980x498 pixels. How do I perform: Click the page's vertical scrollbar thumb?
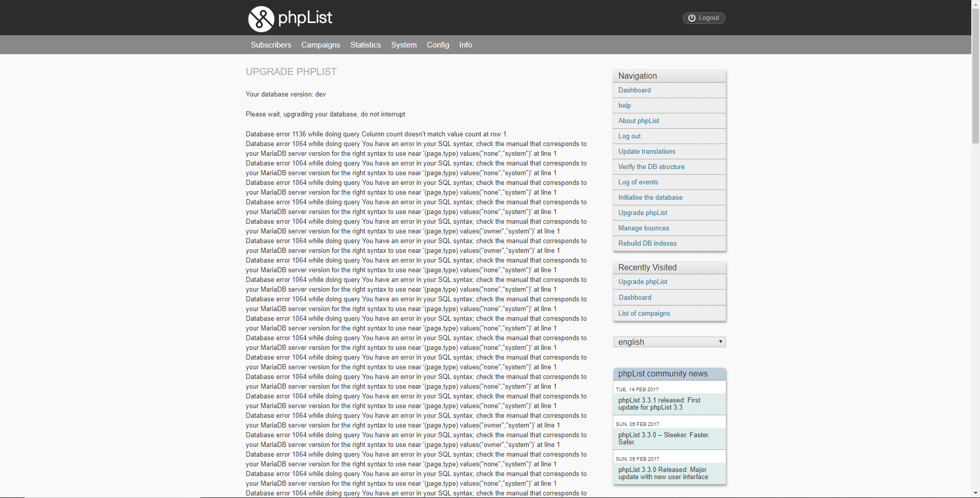click(x=975, y=76)
